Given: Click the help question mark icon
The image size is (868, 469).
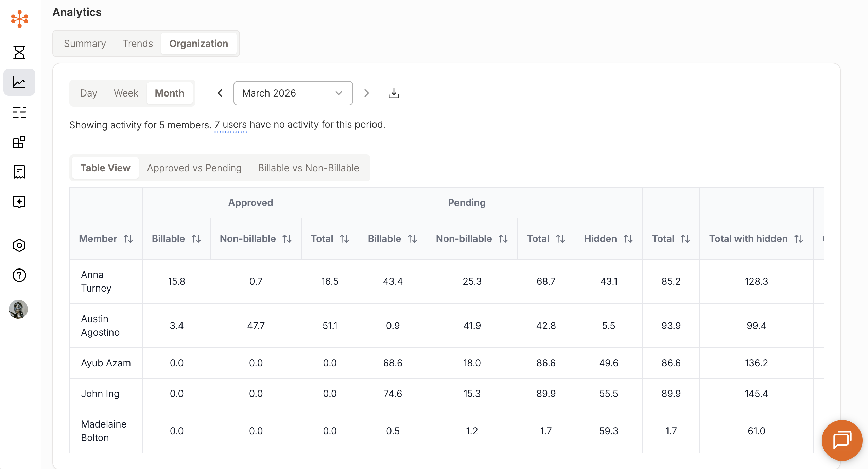Looking at the screenshot, I should [x=19, y=275].
